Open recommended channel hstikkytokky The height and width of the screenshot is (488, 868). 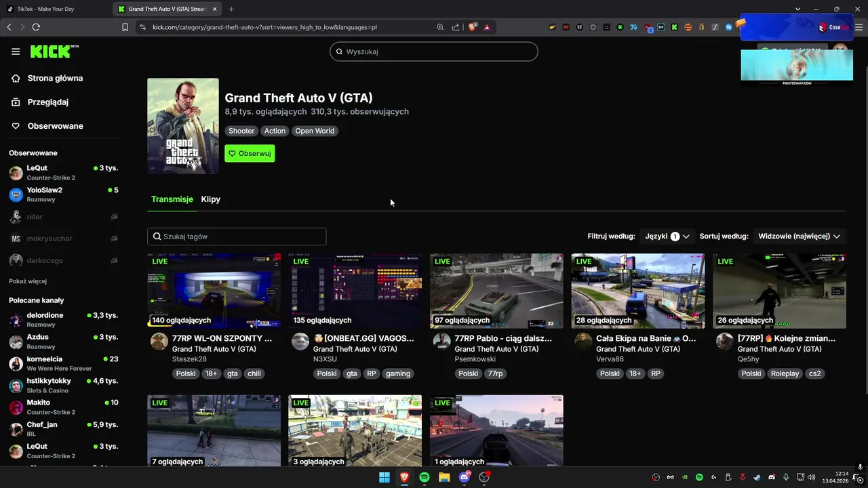click(x=64, y=385)
